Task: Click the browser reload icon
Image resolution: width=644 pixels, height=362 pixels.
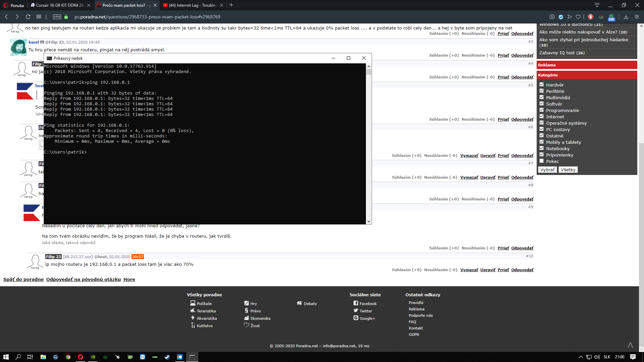Action: pos(28,17)
